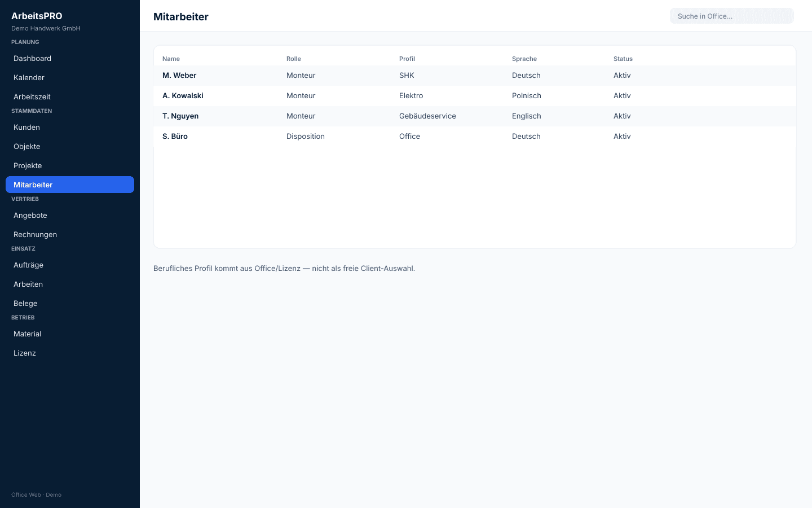The width and height of the screenshot is (812, 508).
Task: Click the Elektro profile cell
Action: coord(411,95)
